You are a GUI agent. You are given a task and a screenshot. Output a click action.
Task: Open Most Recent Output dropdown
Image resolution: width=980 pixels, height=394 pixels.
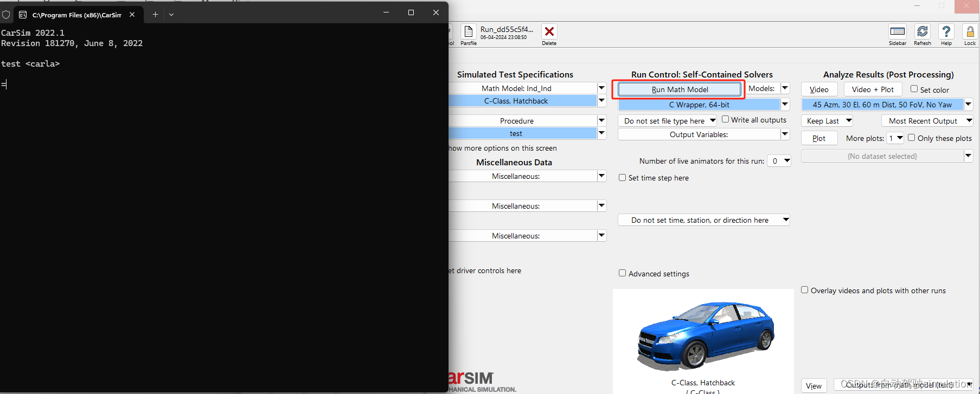pyautogui.click(x=927, y=121)
